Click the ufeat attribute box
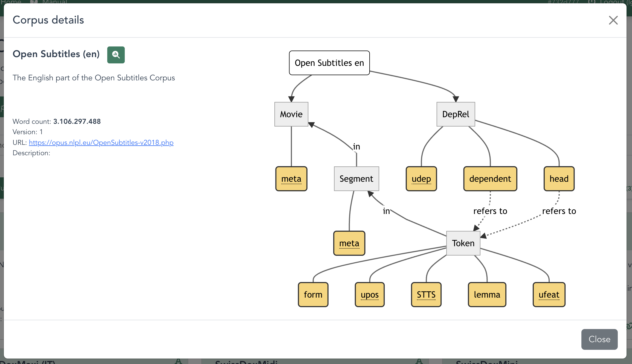Image resolution: width=632 pixels, height=364 pixels. [x=549, y=295]
